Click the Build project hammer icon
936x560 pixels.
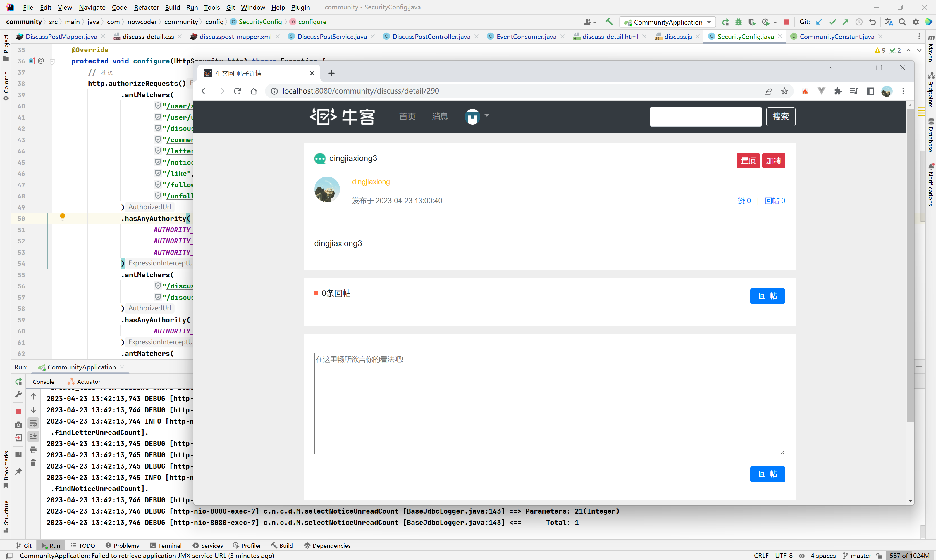point(609,22)
